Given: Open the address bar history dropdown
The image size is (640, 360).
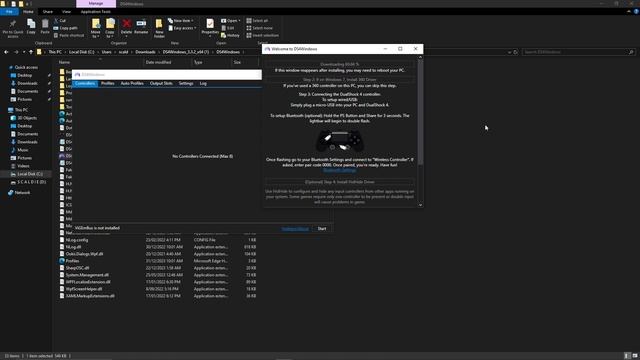Looking at the screenshot, I should 509,52.
